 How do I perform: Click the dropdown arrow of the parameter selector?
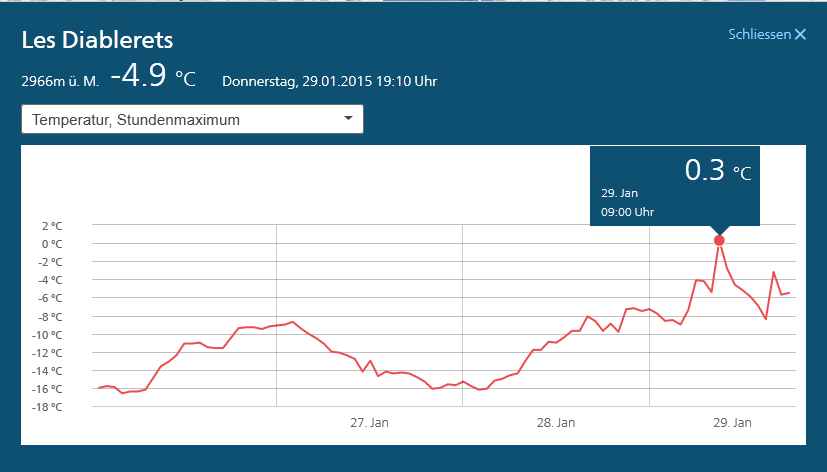(x=348, y=119)
